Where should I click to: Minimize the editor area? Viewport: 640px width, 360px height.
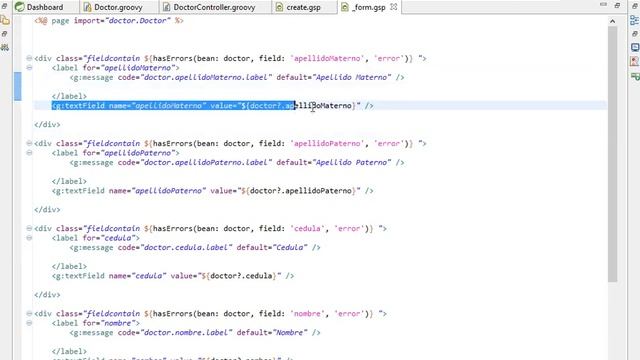603,5
